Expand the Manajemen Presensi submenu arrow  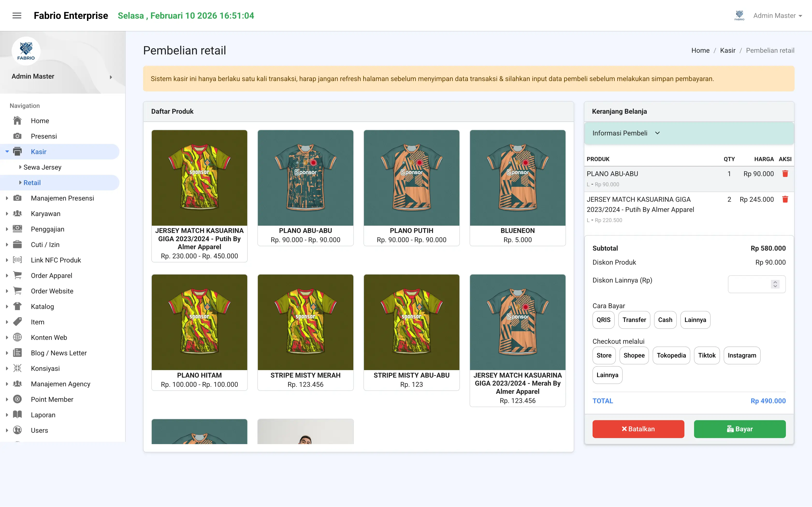[x=7, y=198]
